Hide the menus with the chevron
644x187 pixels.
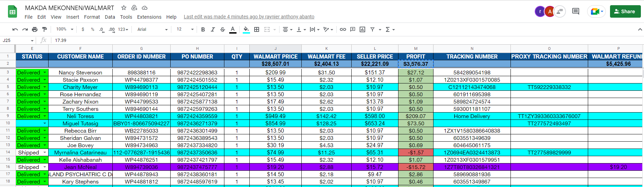(x=640, y=29)
